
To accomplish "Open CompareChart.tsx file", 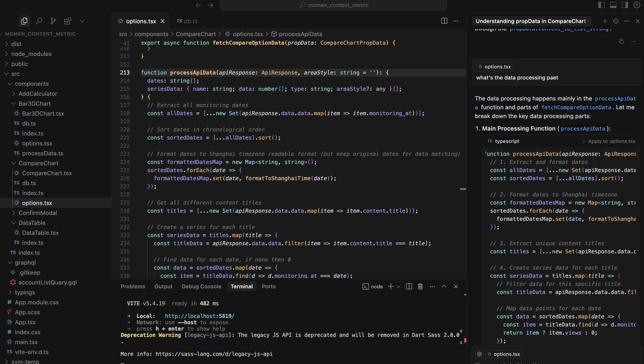I will tap(56, 173).
